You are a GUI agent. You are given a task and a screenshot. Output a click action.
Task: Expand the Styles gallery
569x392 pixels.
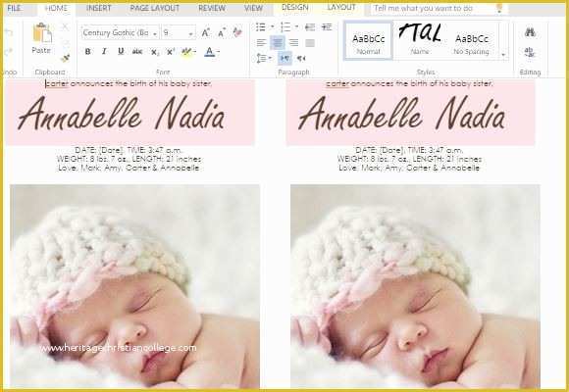coord(503,55)
